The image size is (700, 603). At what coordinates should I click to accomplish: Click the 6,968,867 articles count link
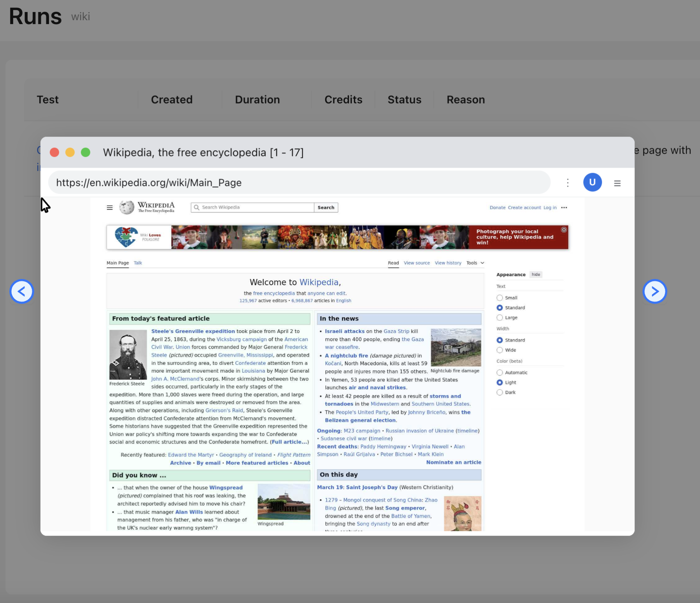[x=302, y=301]
